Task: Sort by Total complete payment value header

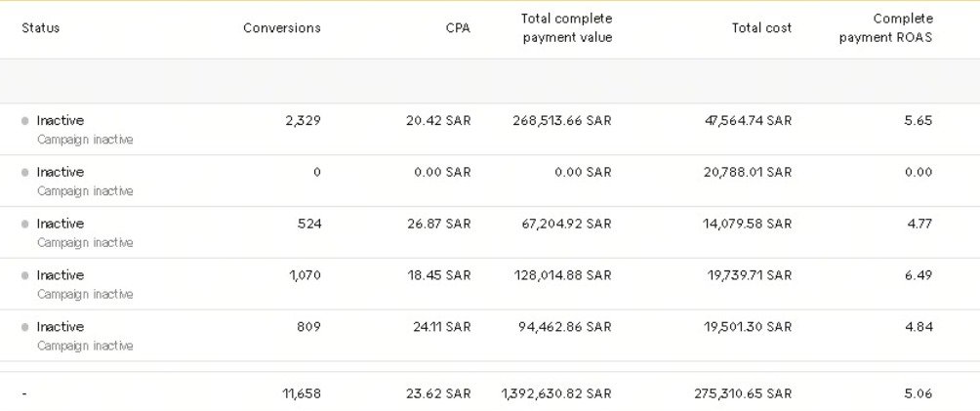Action: pyautogui.click(x=566, y=28)
